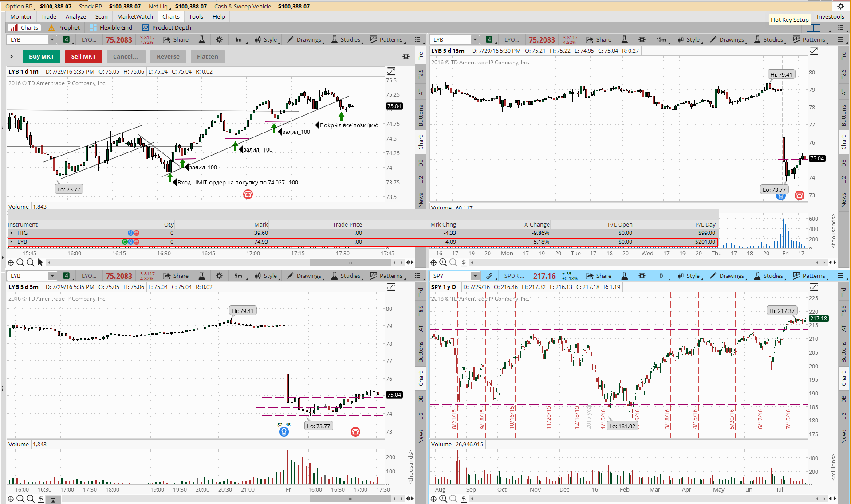Toggle the L2 side panel of top-left chart

421,180
